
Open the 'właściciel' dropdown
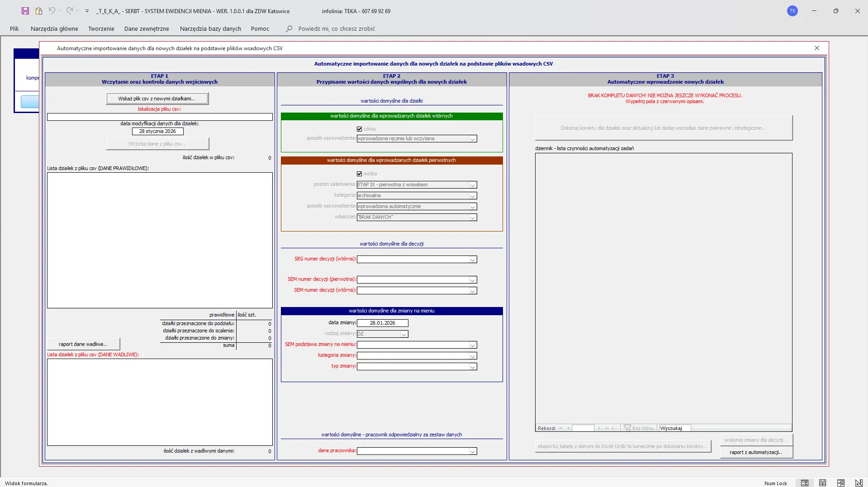coord(473,217)
